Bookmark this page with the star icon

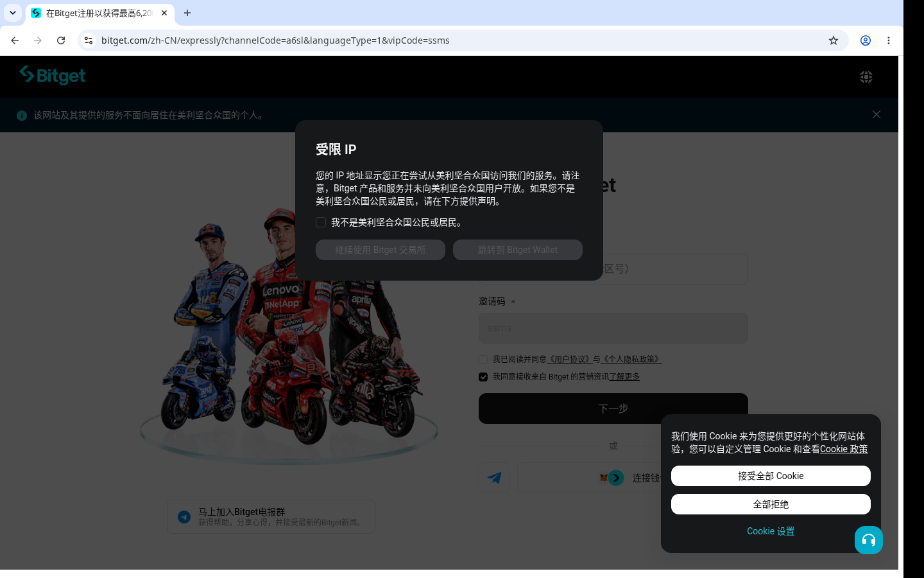tap(834, 40)
